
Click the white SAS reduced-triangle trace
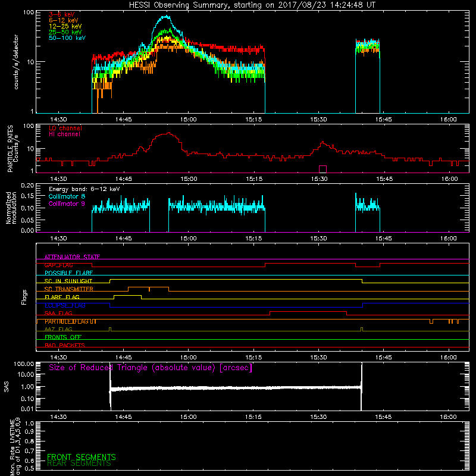pyautogui.click(x=236, y=388)
